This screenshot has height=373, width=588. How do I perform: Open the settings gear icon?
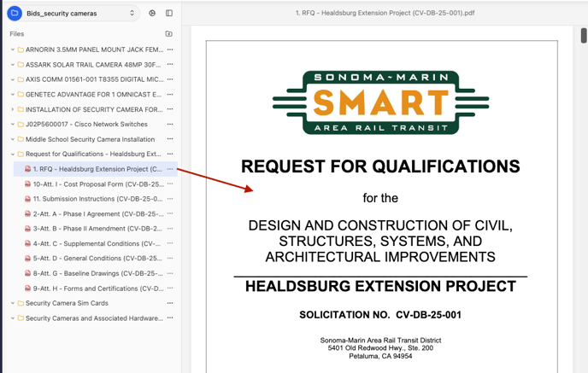[152, 13]
